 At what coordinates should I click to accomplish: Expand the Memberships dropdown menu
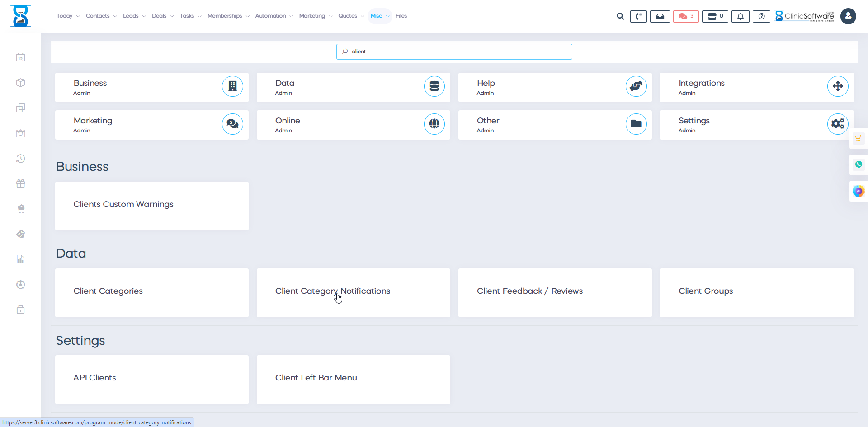pos(228,16)
